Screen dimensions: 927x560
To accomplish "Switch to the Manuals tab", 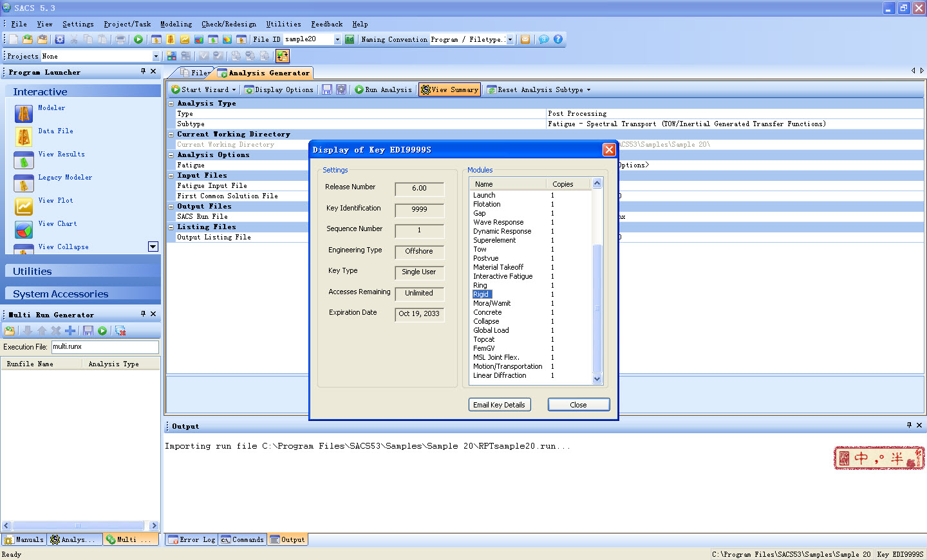I will tap(24, 539).
